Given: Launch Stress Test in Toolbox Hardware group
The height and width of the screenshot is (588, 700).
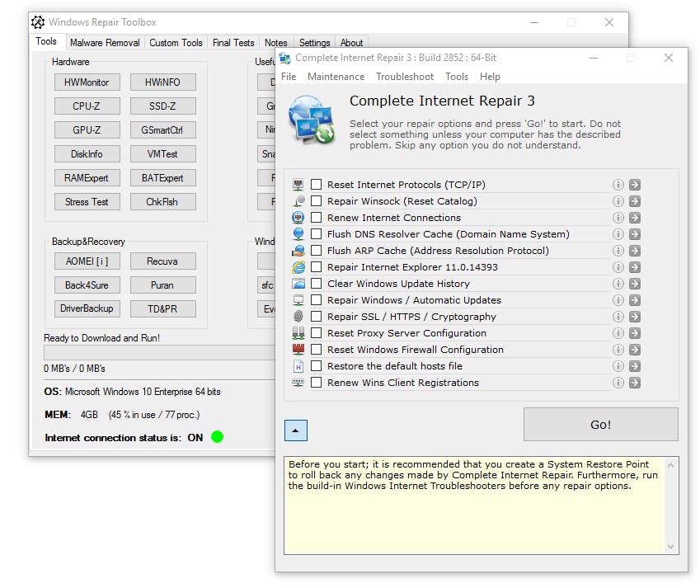Looking at the screenshot, I should 87,202.
